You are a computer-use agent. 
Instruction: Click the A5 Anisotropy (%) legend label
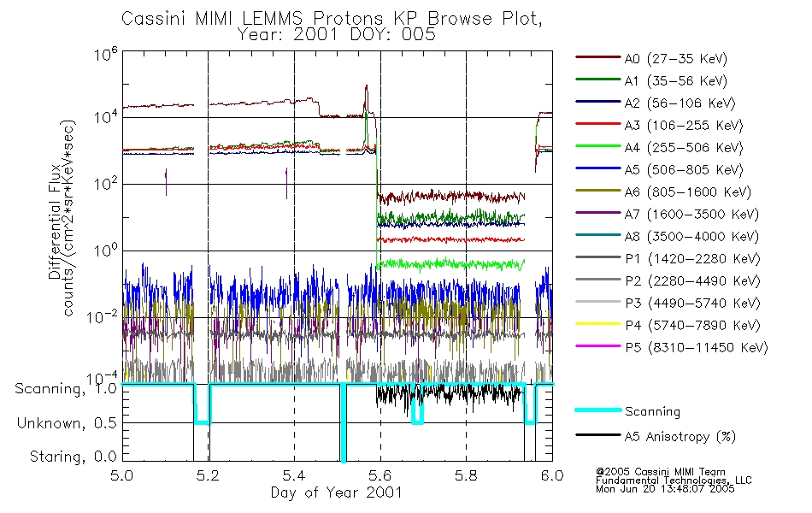[x=680, y=437]
